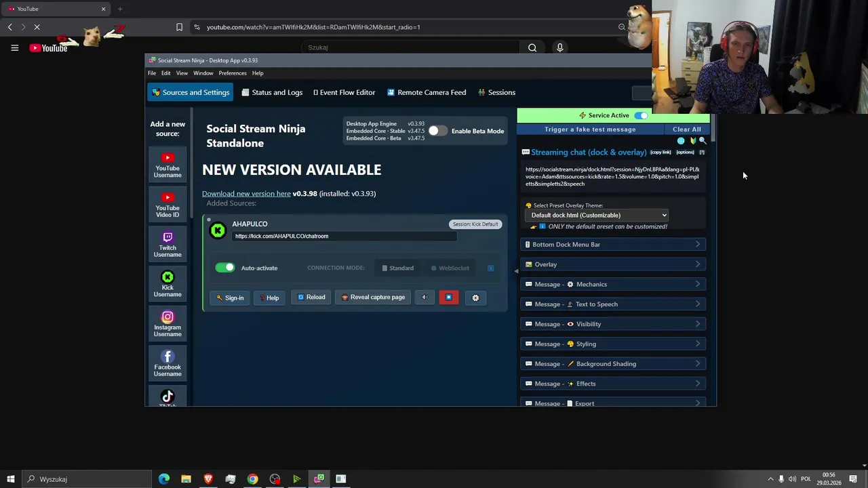Click the green-yellow beginner badge icon
The image size is (868, 488).
pos(692,141)
